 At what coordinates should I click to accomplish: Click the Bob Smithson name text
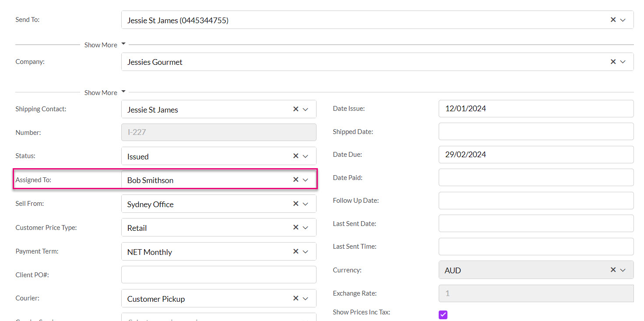coord(150,180)
